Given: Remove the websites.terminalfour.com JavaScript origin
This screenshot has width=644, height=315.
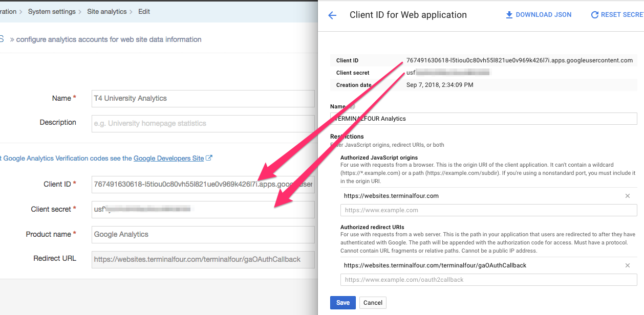Looking at the screenshot, I should click(x=628, y=196).
